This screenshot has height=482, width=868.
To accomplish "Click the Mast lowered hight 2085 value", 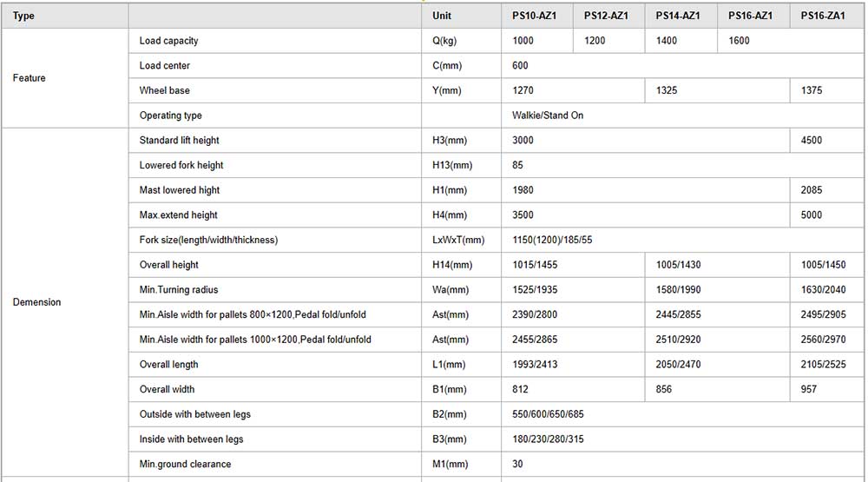I will click(x=812, y=190).
